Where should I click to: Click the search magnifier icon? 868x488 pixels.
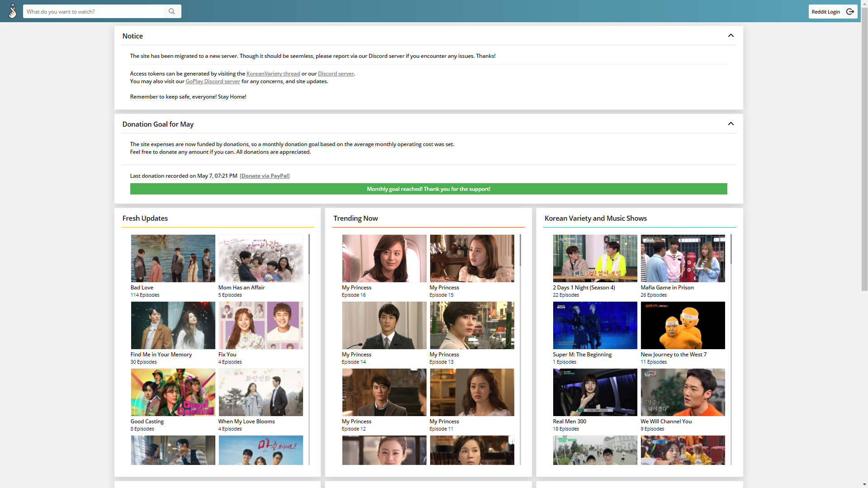click(172, 11)
